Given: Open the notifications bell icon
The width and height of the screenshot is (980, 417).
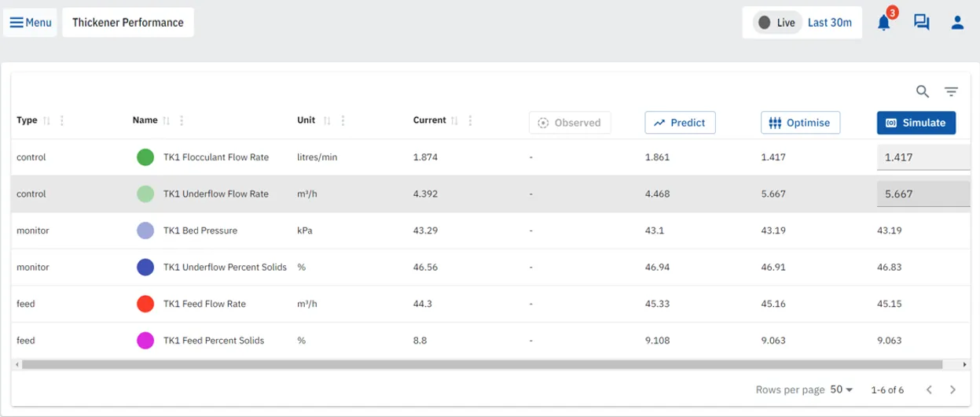Looking at the screenshot, I should [884, 23].
